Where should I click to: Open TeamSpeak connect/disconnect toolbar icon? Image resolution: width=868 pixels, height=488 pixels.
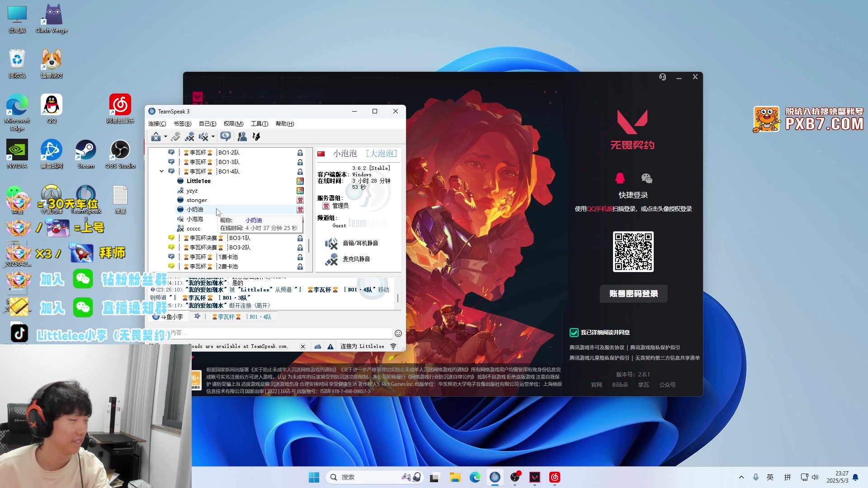pyautogui.click(x=156, y=136)
